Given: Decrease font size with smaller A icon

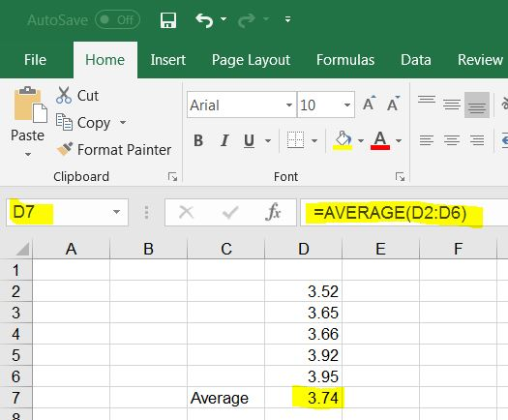Looking at the screenshot, I should 394,104.
